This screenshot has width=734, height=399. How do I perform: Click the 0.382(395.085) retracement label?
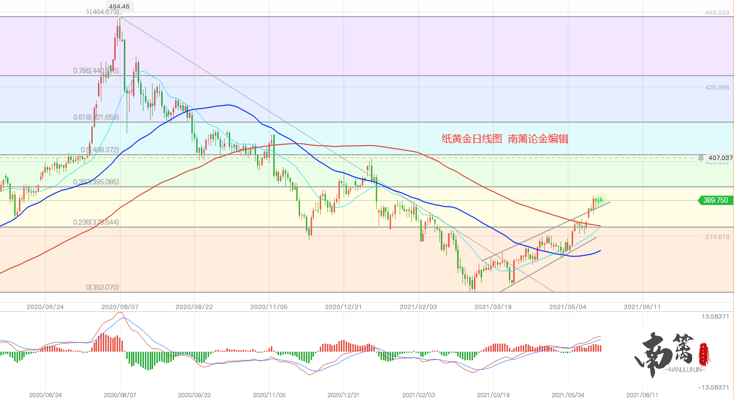point(96,182)
